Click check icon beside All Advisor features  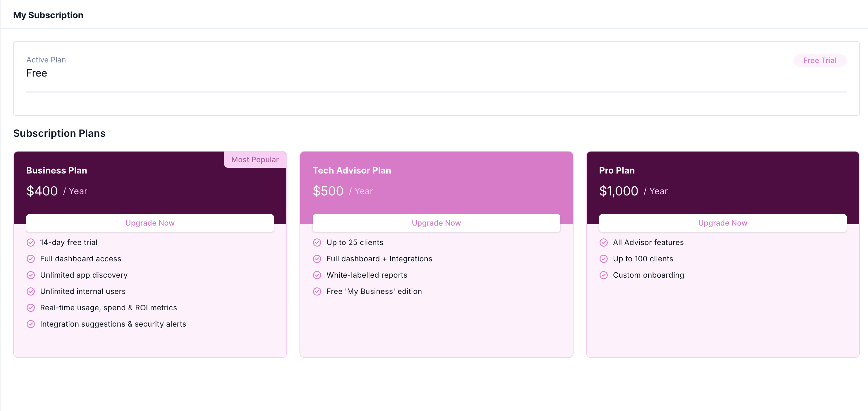[x=603, y=243]
